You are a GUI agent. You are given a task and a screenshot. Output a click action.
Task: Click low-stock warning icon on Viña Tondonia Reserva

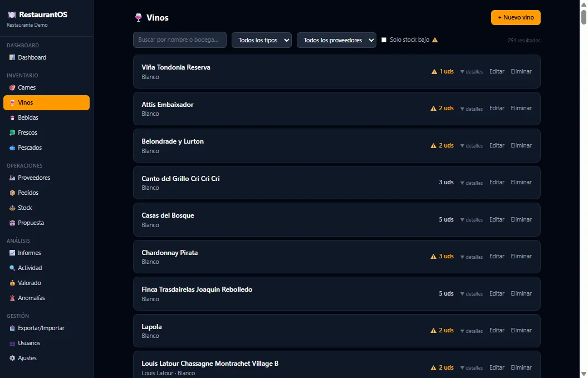tap(434, 71)
